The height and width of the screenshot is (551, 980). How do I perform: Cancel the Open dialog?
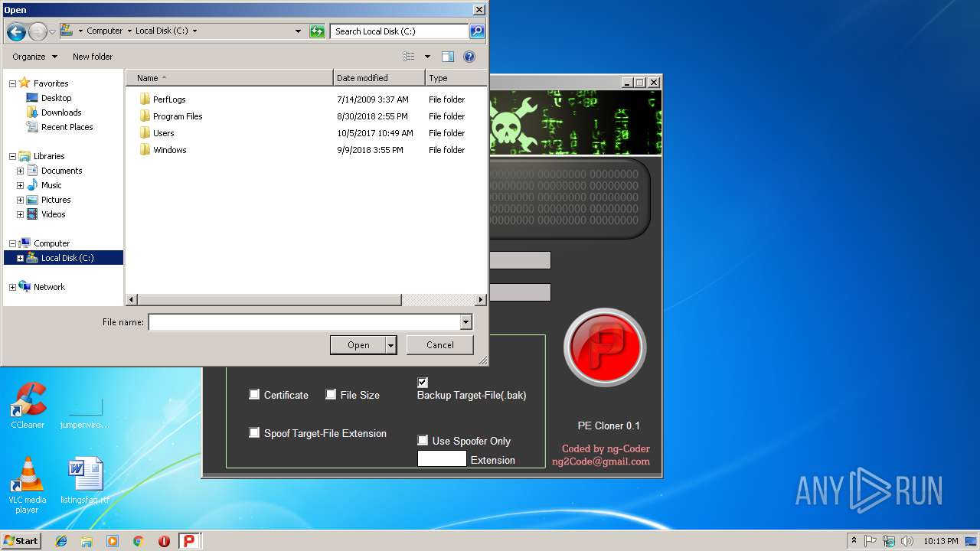coord(440,345)
